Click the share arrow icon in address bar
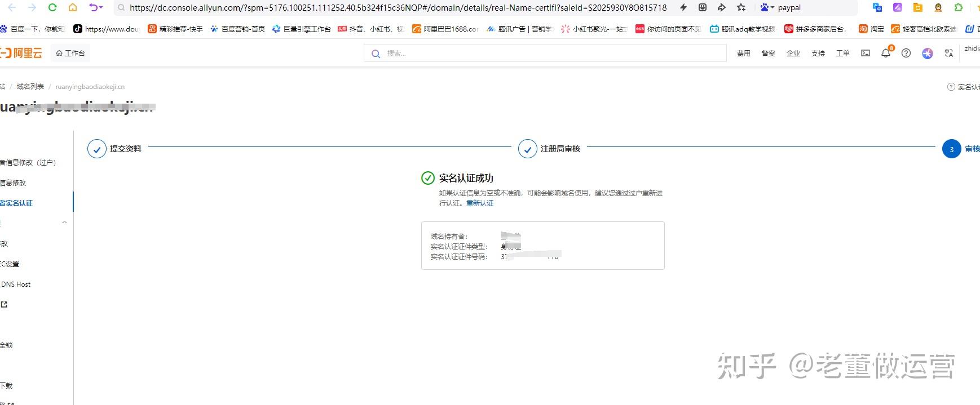Viewport: 980px width, 405px height. pyautogui.click(x=722, y=7)
